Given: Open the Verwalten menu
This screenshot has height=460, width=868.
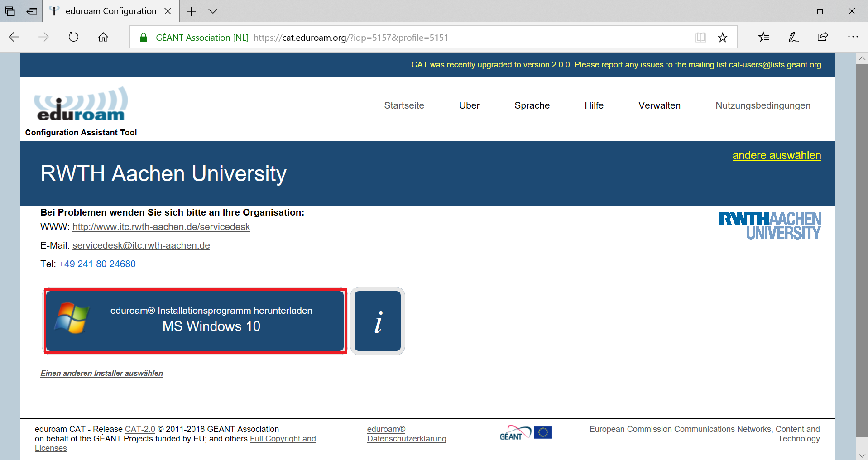Looking at the screenshot, I should 659,105.
